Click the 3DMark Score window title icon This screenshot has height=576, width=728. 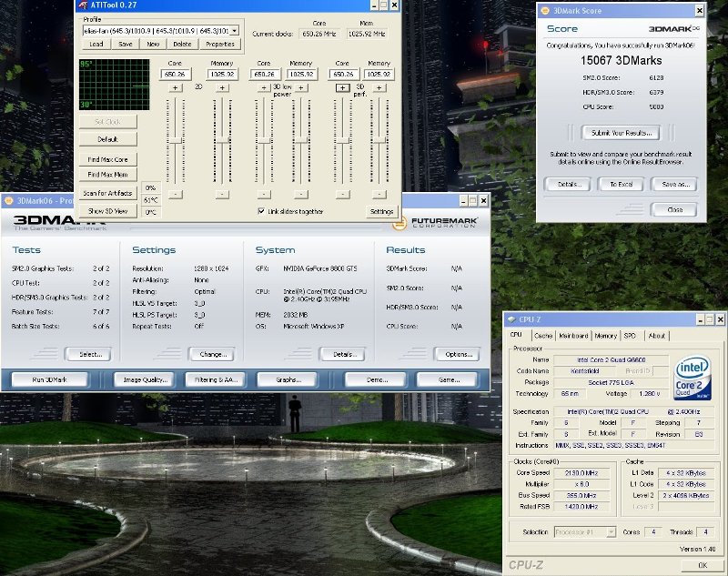click(x=543, y=10)
